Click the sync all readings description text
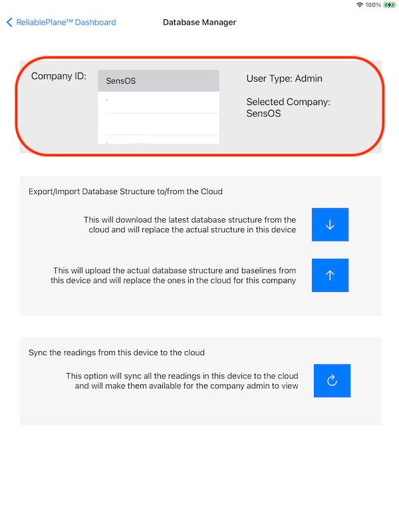Screen dimensions: 399x532 pos(182,380)
